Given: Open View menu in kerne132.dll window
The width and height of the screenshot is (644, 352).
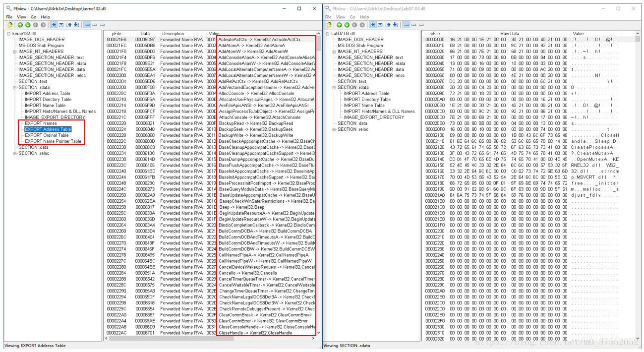Looking at the screenshot, I should (x=21, y=17).
